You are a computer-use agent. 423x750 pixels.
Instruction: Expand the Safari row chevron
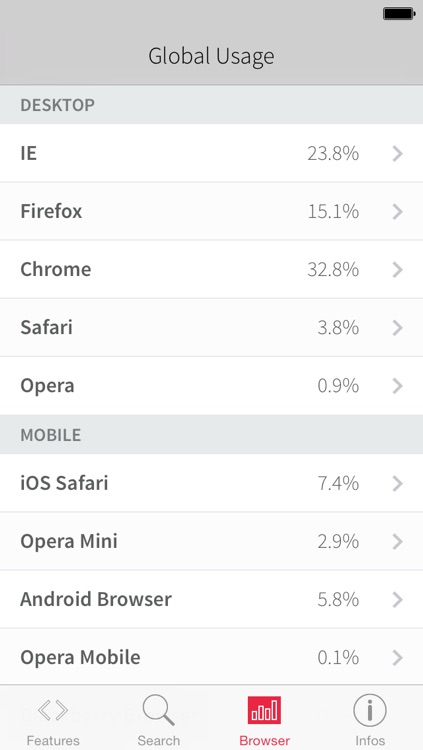398,328
